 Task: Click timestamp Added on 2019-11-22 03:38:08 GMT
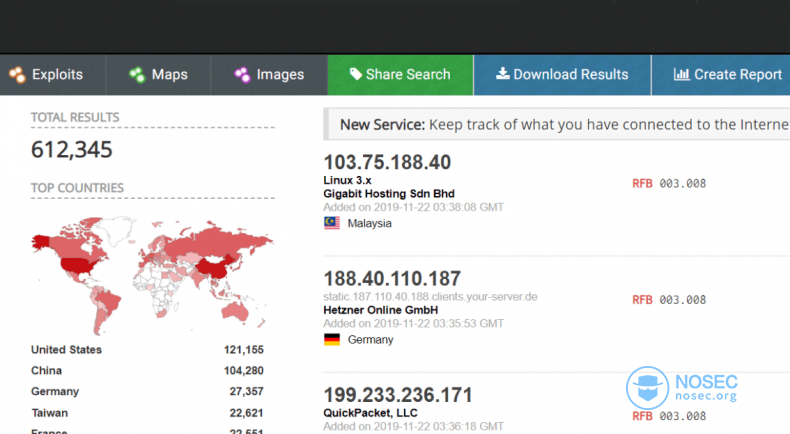coord(413,207)
